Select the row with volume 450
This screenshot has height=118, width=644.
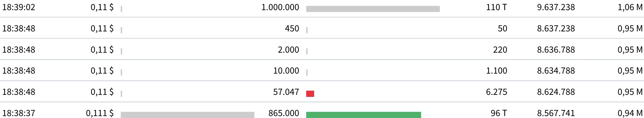click(x=322, y=28)
